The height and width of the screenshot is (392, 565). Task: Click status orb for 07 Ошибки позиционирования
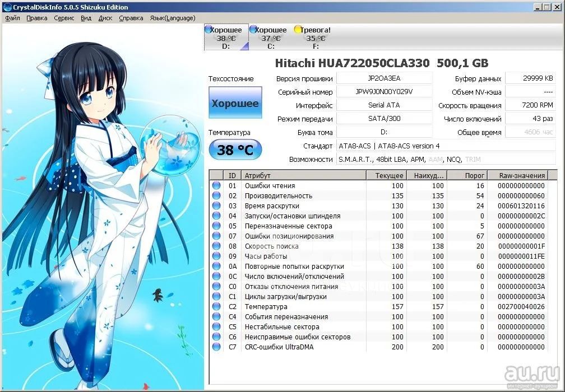216,236
